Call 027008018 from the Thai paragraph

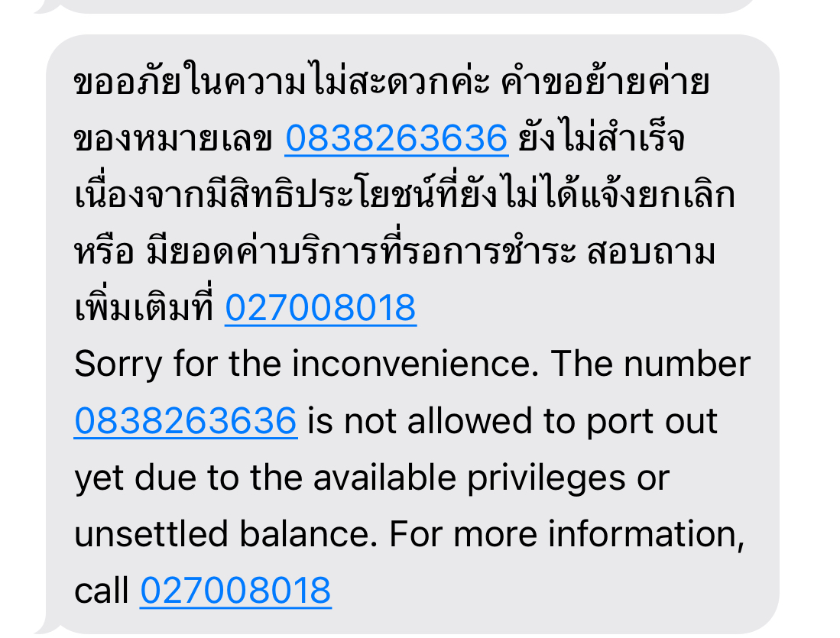320,308
